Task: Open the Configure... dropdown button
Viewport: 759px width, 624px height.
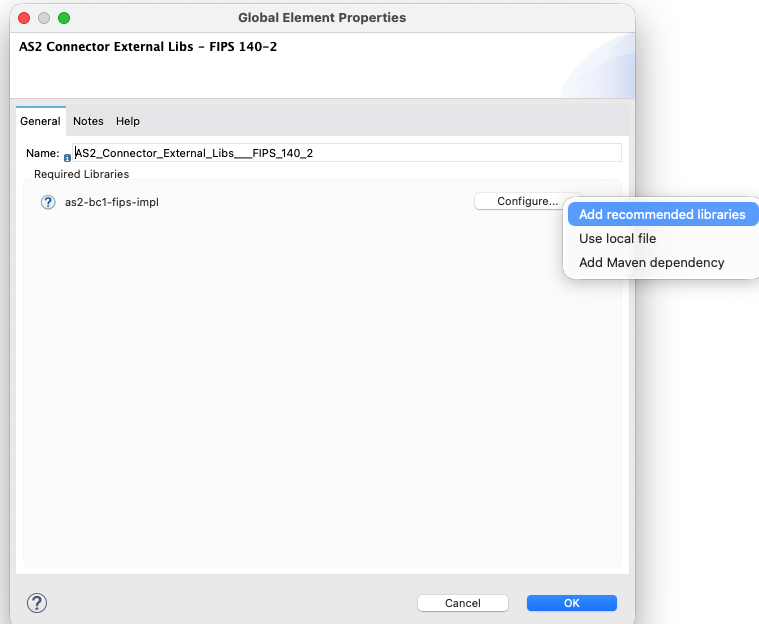Action: pos(527,201)
